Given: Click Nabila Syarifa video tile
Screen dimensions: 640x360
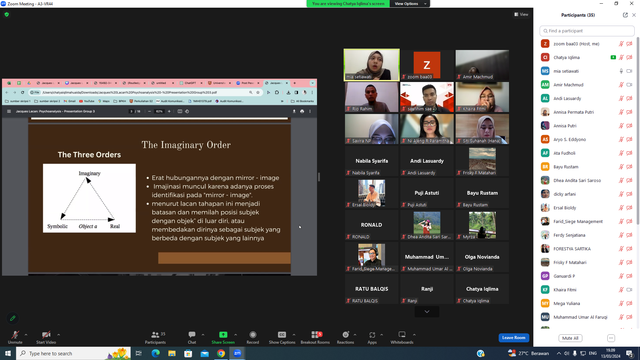Looking at the screenshot, I should [371, 161].
